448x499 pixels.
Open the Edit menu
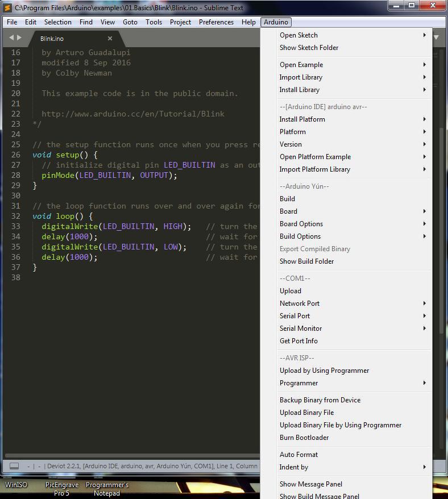31,22
